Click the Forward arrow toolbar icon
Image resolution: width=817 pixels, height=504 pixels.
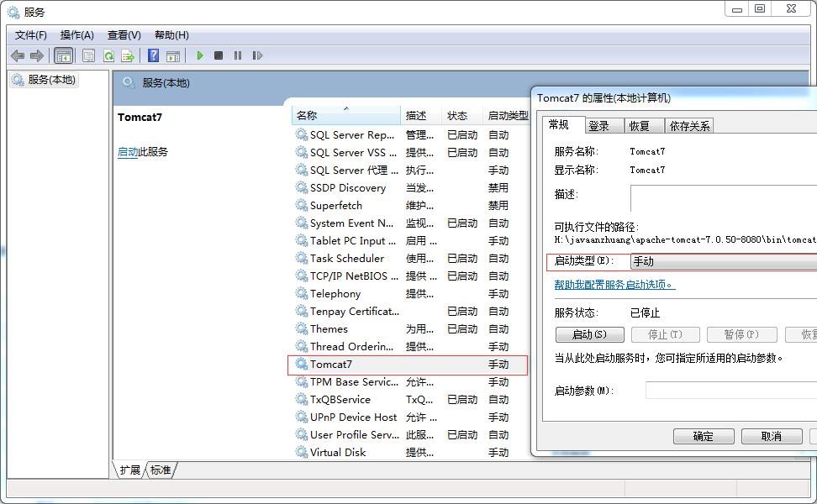pyautogui.click(x=37, y=55)
